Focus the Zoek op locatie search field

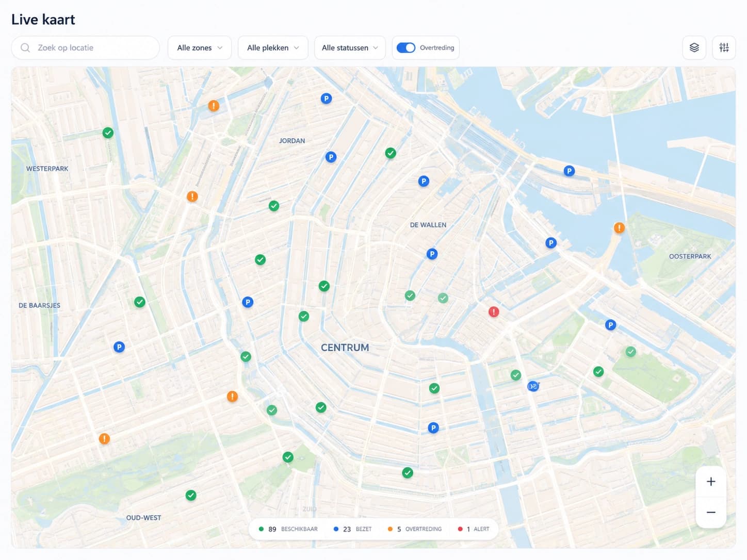[86, 47]
